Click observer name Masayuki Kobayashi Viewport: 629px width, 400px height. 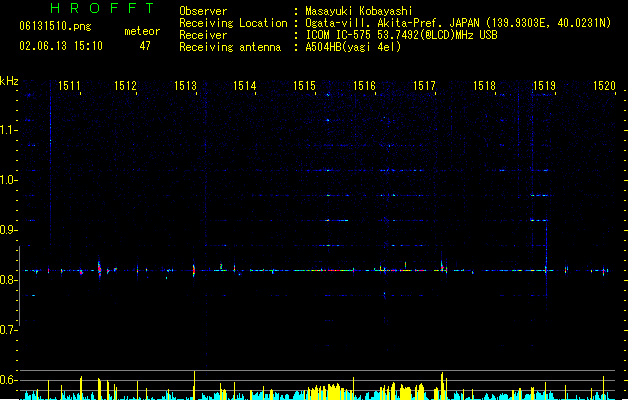359,11
